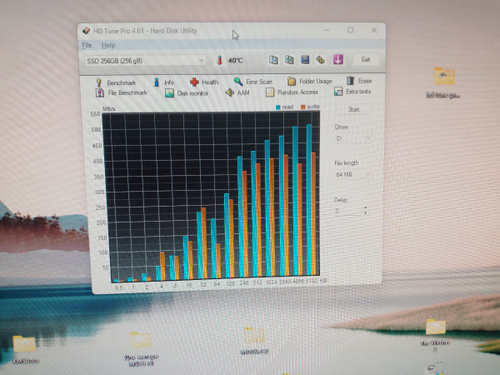Switch to the Error Scan tab

click(253, 81)
